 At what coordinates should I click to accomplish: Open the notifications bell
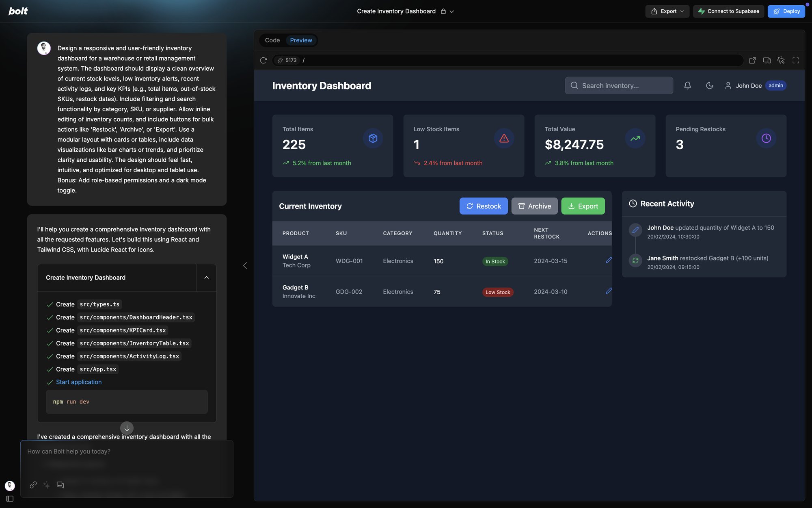point(687,85)
